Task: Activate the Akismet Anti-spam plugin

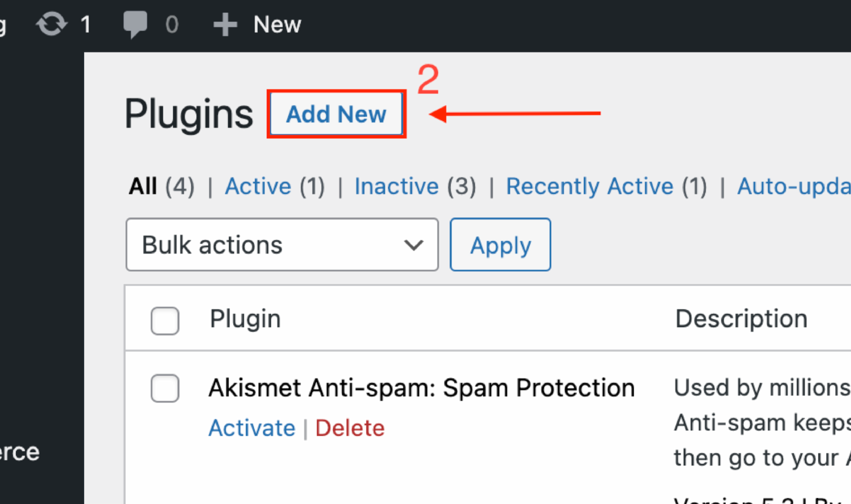Action: click(252, 428)
